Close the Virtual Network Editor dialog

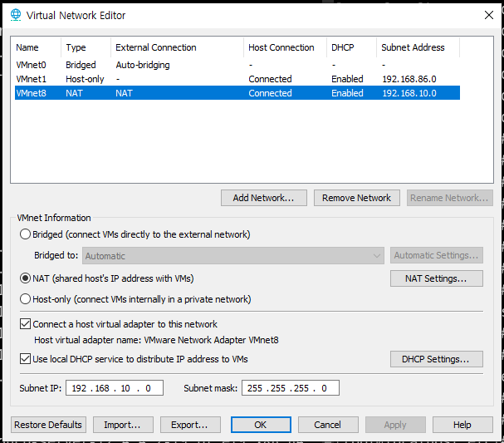pos(488,15)
